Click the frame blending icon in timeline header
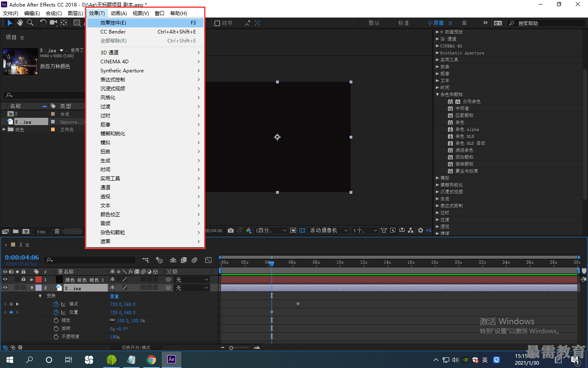The height and width of the screenshot is (368, 588). [184, 260]
